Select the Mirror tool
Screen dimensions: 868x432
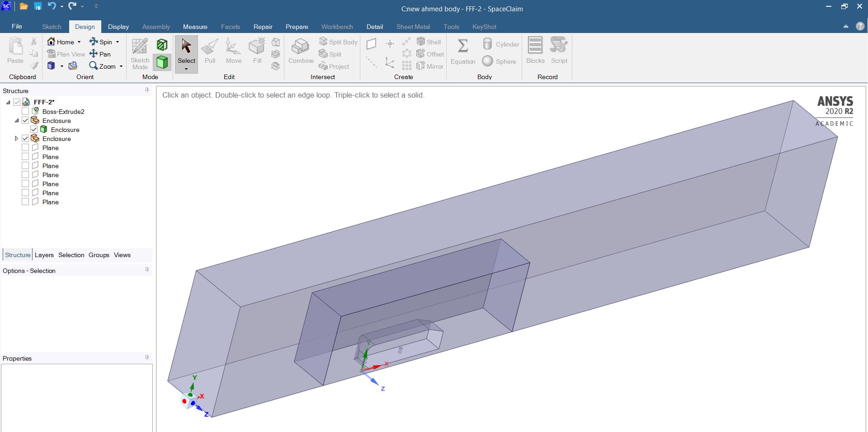coord(430,66)
